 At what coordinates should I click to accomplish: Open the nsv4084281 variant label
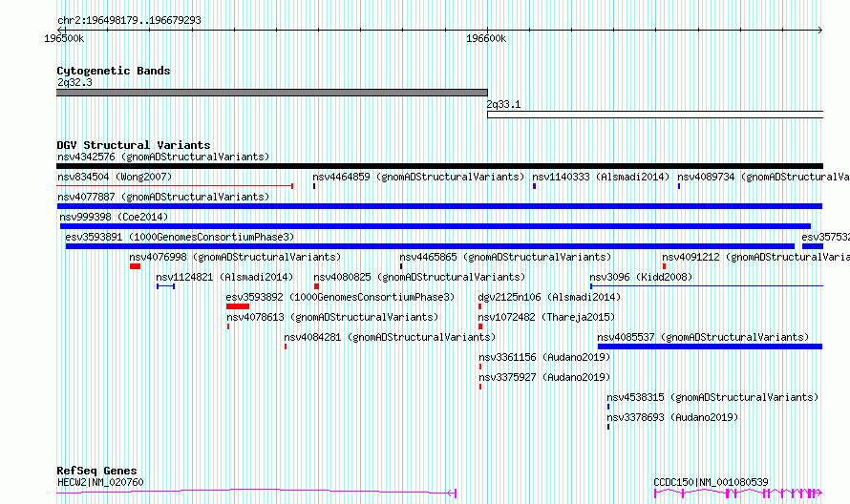390,337
